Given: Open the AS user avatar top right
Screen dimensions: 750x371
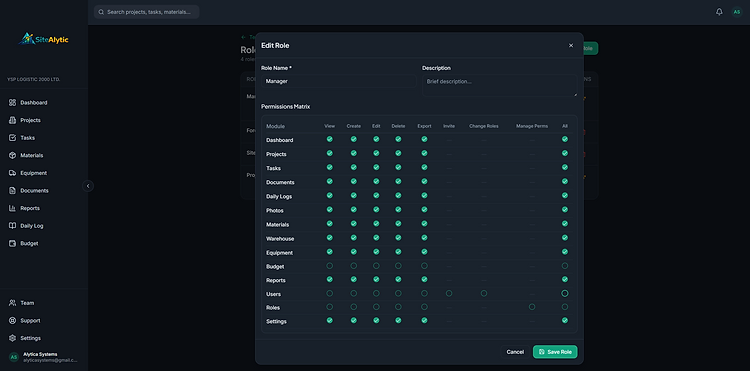Looking at the screenshot, I should pos(737,12).
